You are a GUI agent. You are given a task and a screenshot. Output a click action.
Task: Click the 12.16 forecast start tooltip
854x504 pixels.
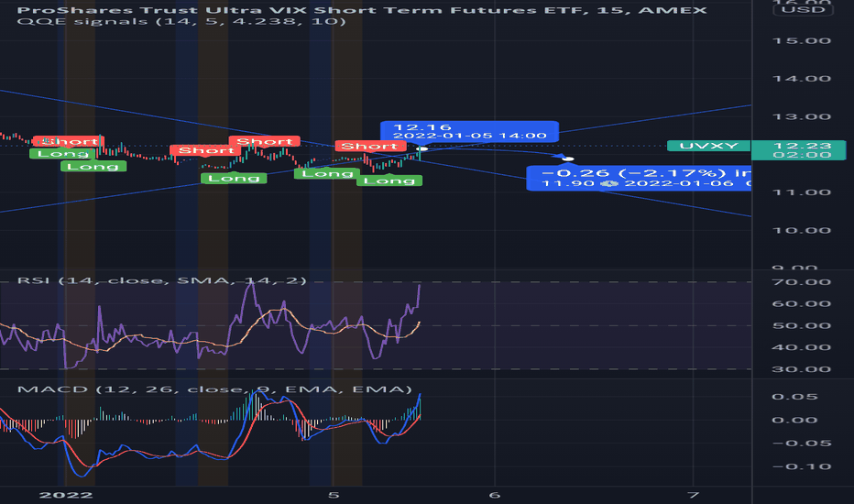click(469, 131)
